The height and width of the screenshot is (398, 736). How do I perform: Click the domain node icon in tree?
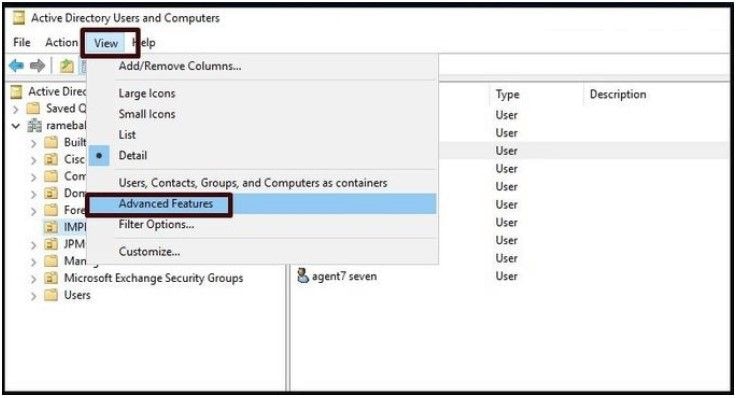tap(34, 126)
